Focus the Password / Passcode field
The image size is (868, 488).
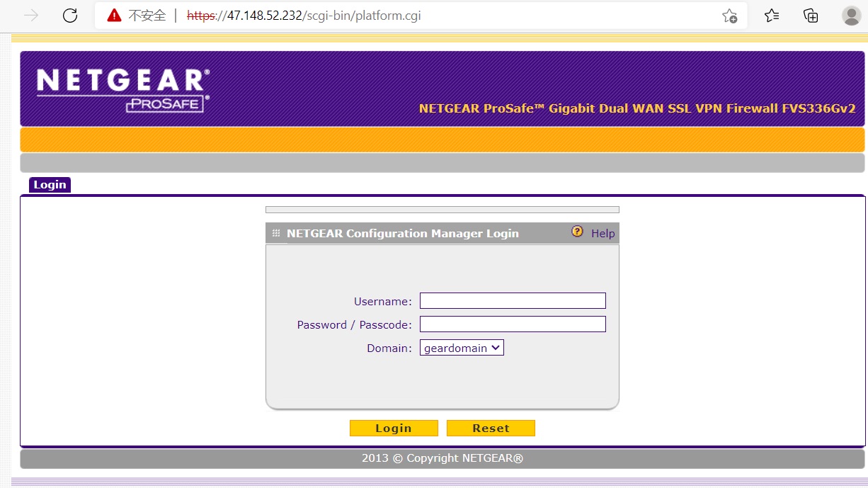coord(513,324)
